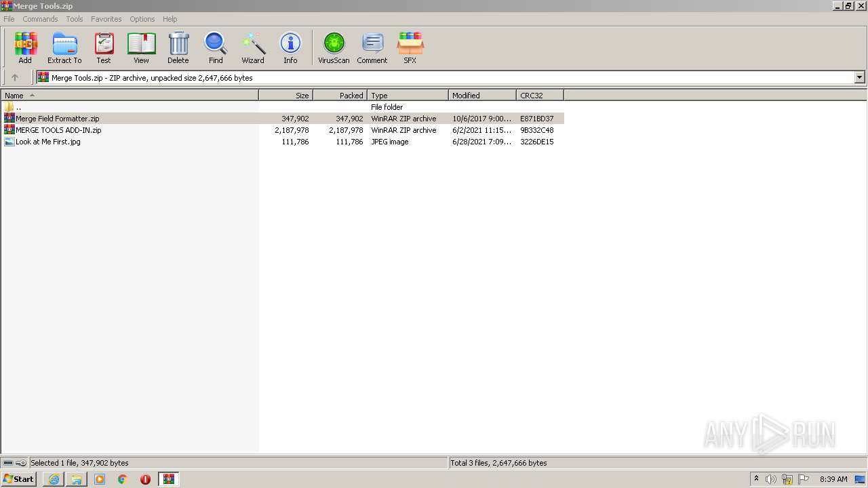This screenshot has height=488, width=868.
Task: Open the Options menu
Action: pyautogui.click(x=142, y=19)
